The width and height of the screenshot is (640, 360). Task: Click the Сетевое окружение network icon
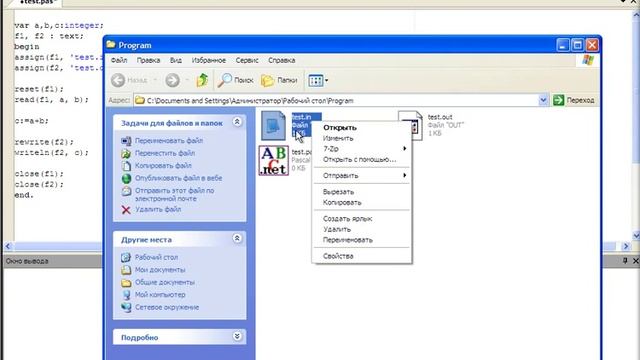click(127, 307)
